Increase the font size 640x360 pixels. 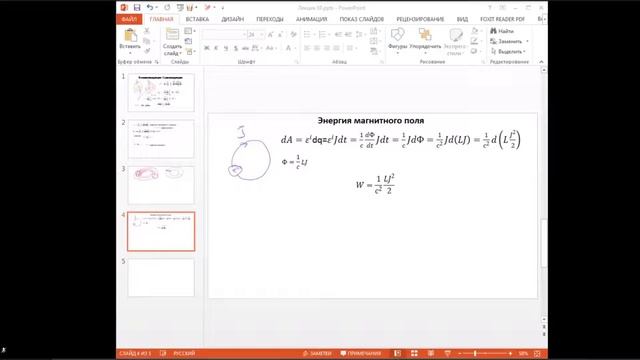point(271,35)
